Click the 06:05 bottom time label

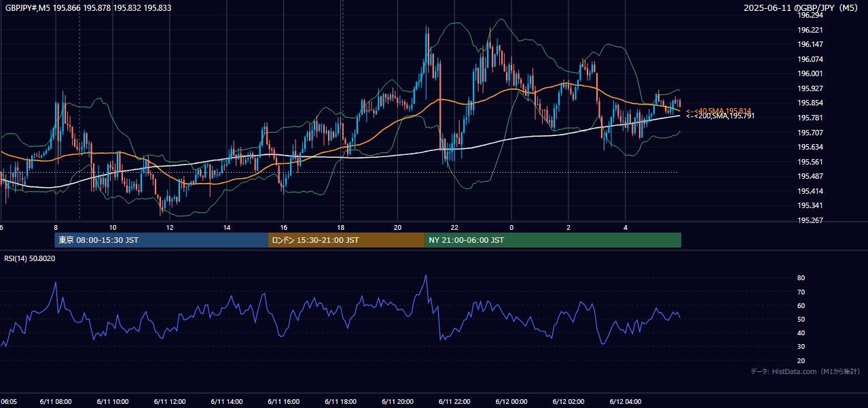point(7,401)
